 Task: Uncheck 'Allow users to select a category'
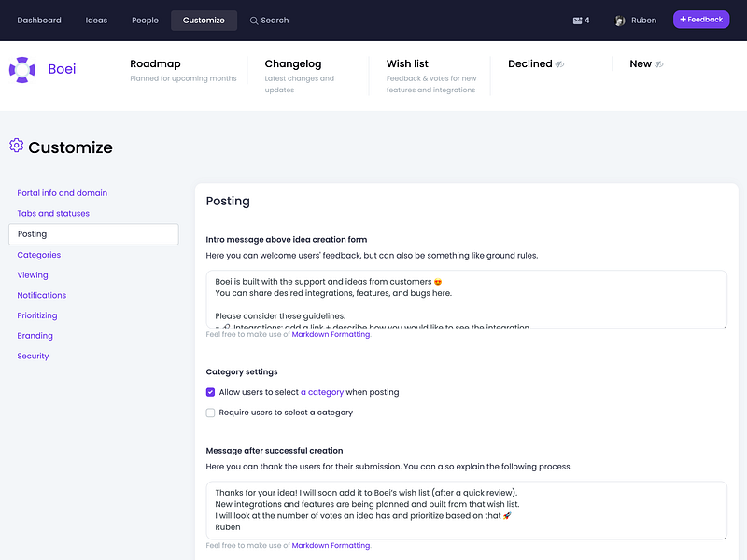click(210, 392)
